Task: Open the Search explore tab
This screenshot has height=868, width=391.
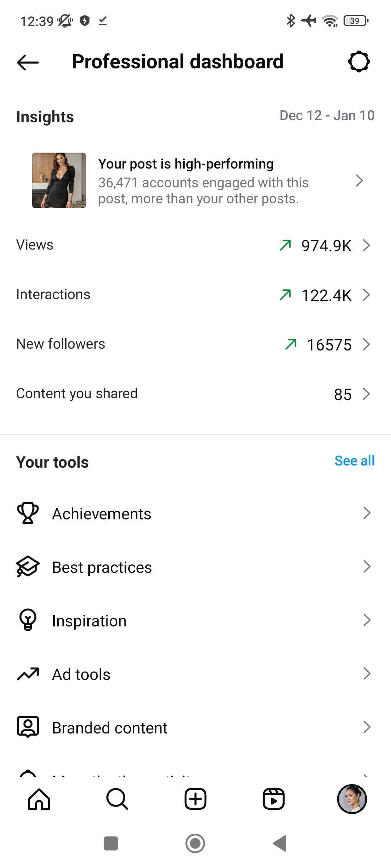Action: pyautogui.click(x=117, y=799)
